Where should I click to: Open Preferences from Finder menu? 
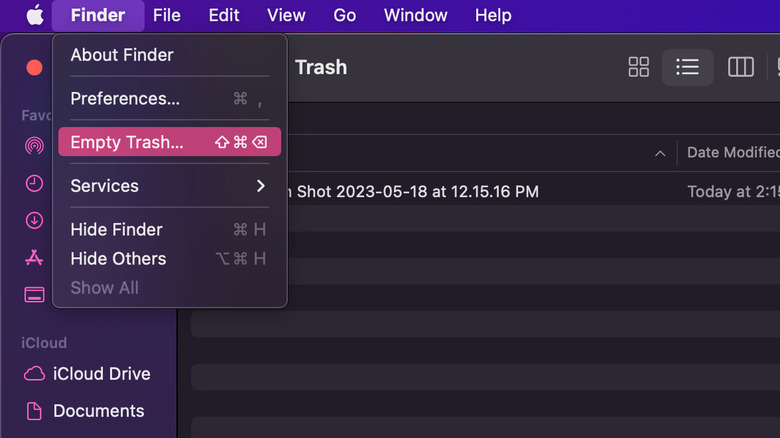125,98
